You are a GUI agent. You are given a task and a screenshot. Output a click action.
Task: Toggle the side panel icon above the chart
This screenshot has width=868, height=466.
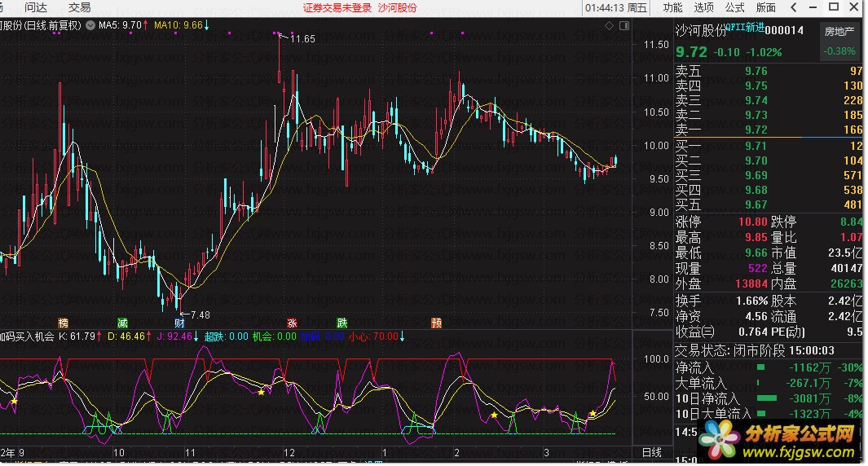623,25
